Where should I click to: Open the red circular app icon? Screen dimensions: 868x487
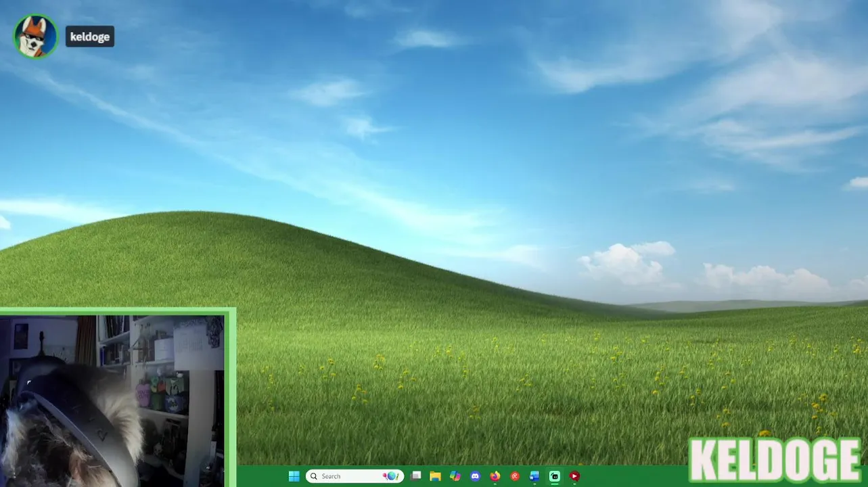(x=515, y=476)
